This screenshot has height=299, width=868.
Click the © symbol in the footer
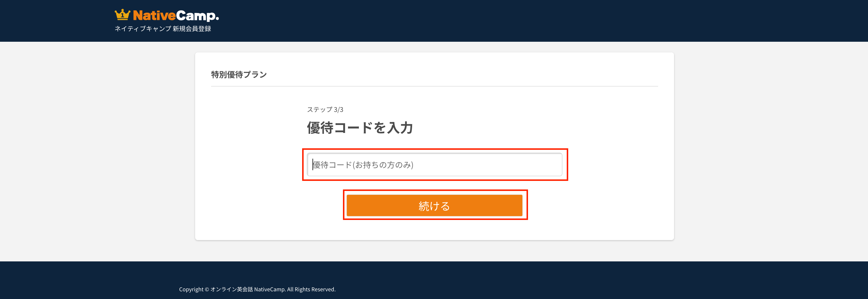(x=207, y=289)
